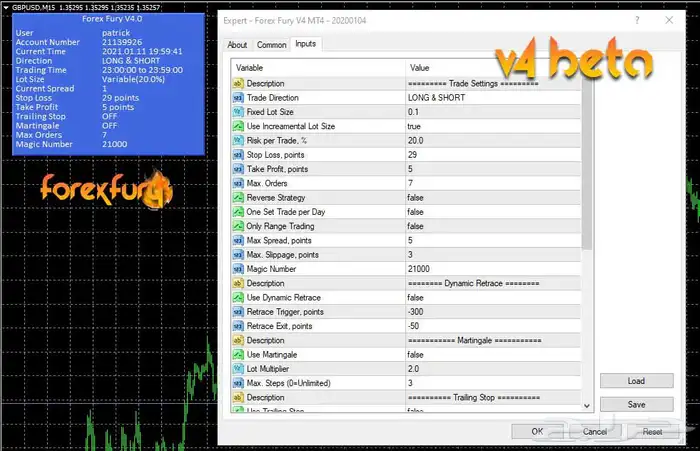Click the Load button
The width and height of the screenshot is (700, 451).
635,381
